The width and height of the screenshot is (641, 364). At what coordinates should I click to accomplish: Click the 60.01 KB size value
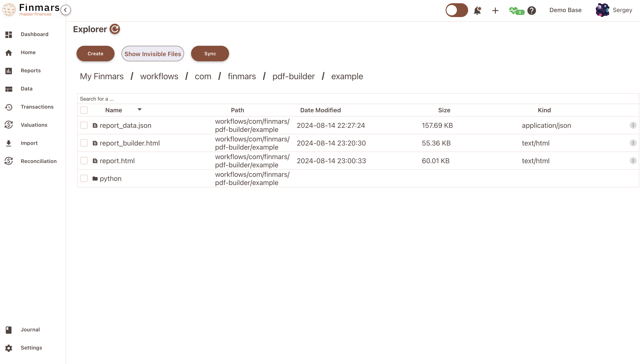pyautogui.click(x=436, y=161)
